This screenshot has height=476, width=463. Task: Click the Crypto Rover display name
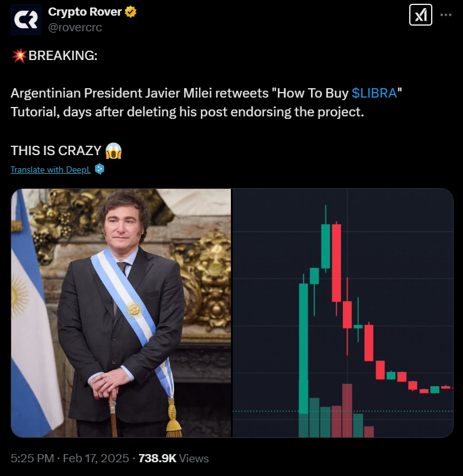click(x=84, y=12)
